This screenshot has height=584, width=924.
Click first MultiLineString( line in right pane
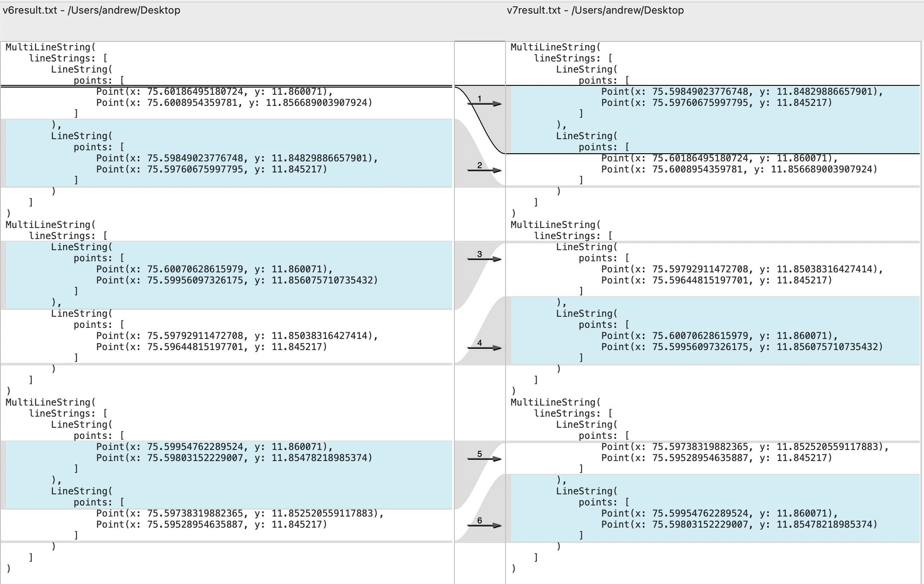(x=555, y=47)
